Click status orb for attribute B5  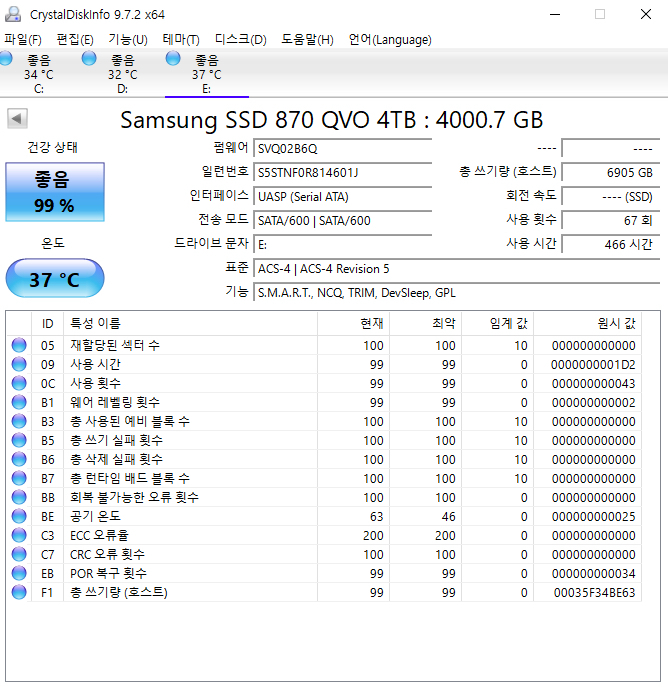tap(19, 440)
